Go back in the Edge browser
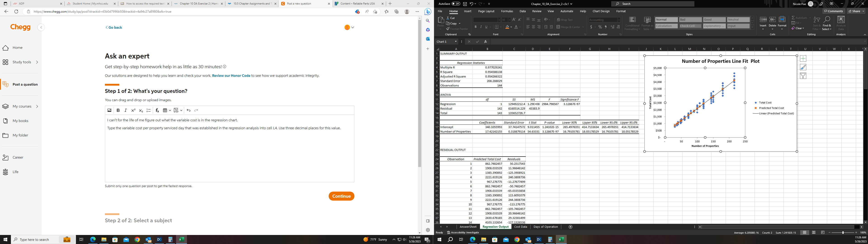The image size is (868, 244). (x=6, y=12)
